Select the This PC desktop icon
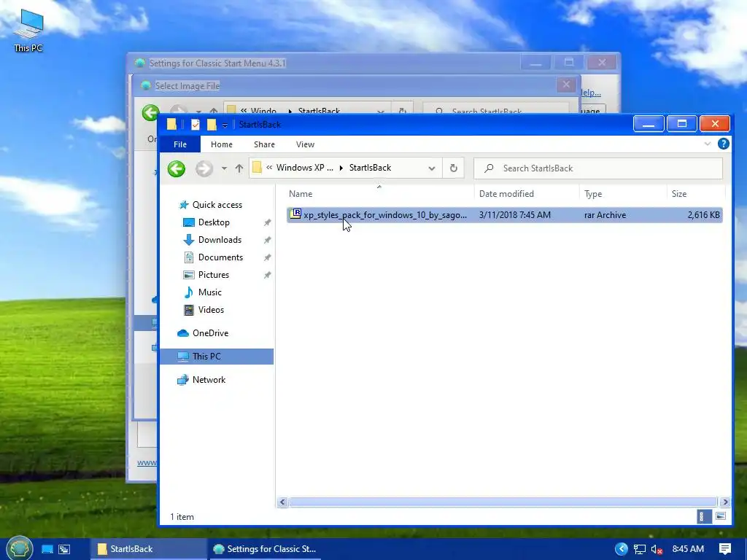This screenshot has width=747, height=560. click(x=28, y=31)
